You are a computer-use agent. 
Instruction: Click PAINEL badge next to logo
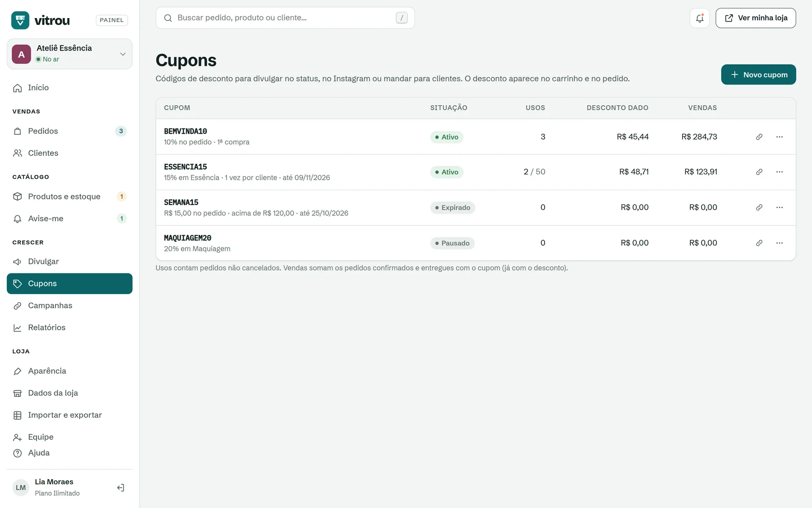coord(111,20)
